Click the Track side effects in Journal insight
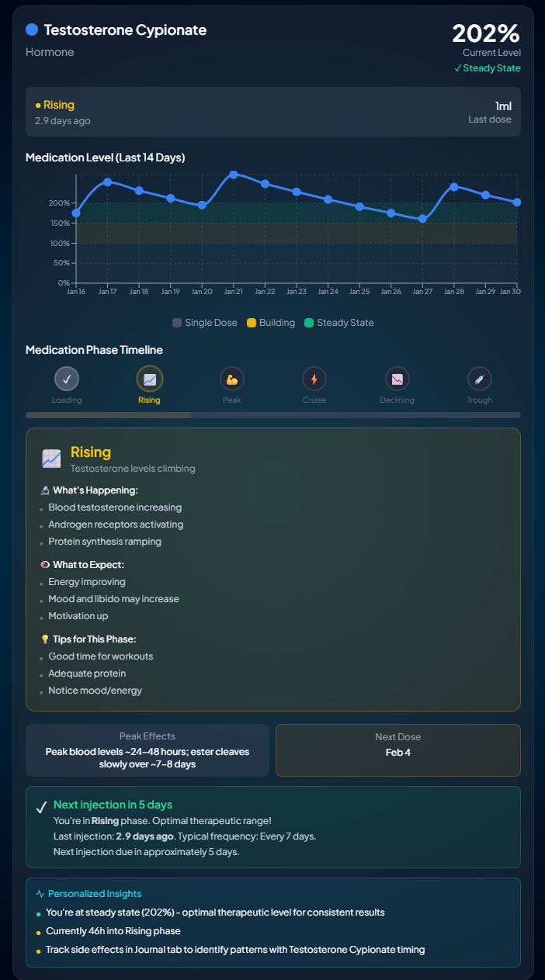Image resolution: width=545 pixels, height=980 pixels. (x=235, y=950)
